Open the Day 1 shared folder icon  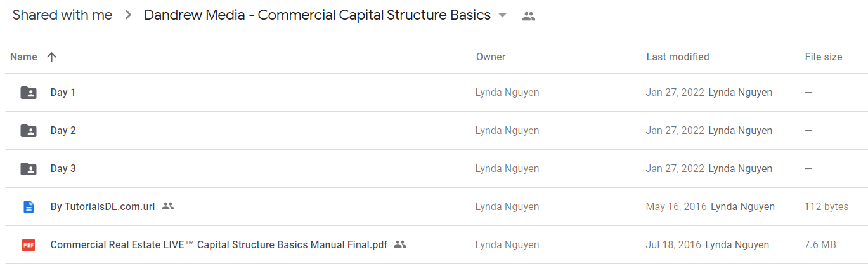tap(29, 93)
